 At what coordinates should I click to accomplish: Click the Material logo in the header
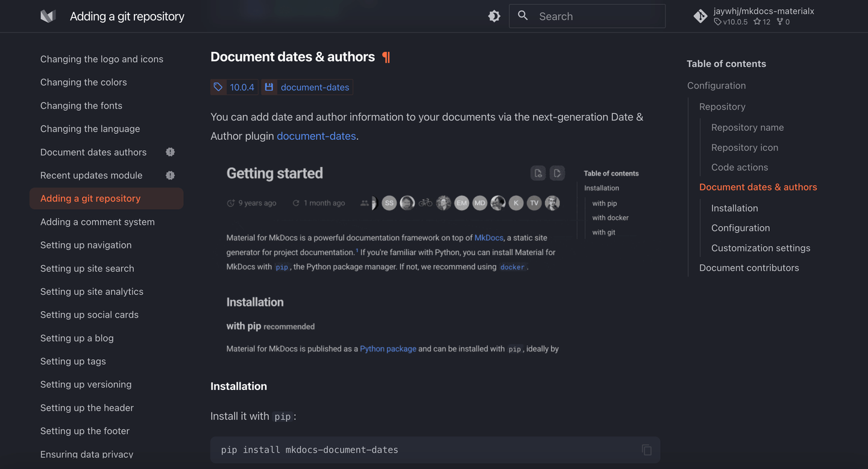point(48,16)
